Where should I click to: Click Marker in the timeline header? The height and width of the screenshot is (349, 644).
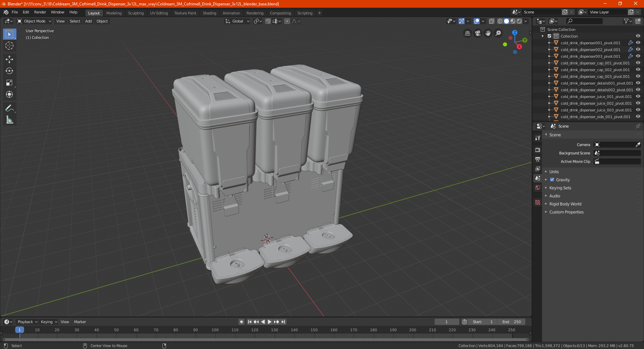[x=80, y=322]
